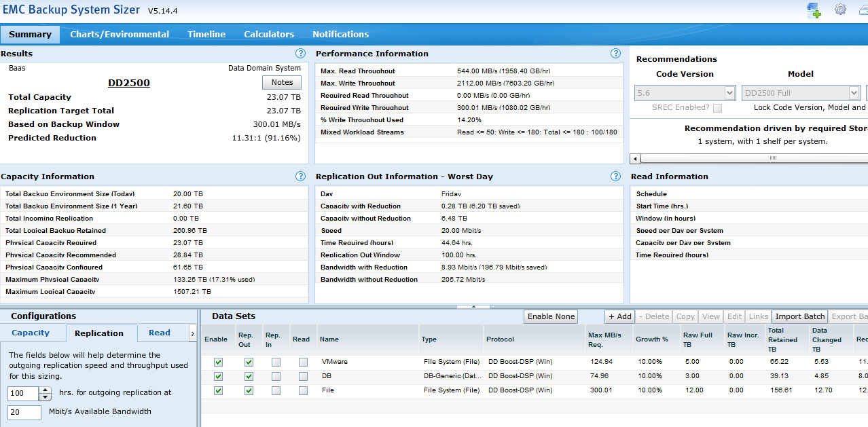Sort data sets by Name column

click(x=367, y=339)
